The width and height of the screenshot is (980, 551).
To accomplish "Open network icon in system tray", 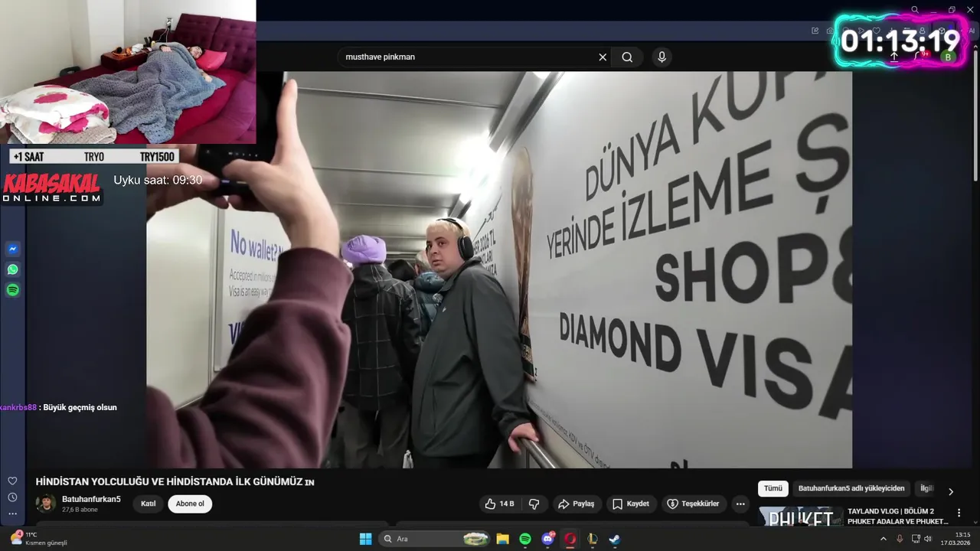I will pos(916,539).
